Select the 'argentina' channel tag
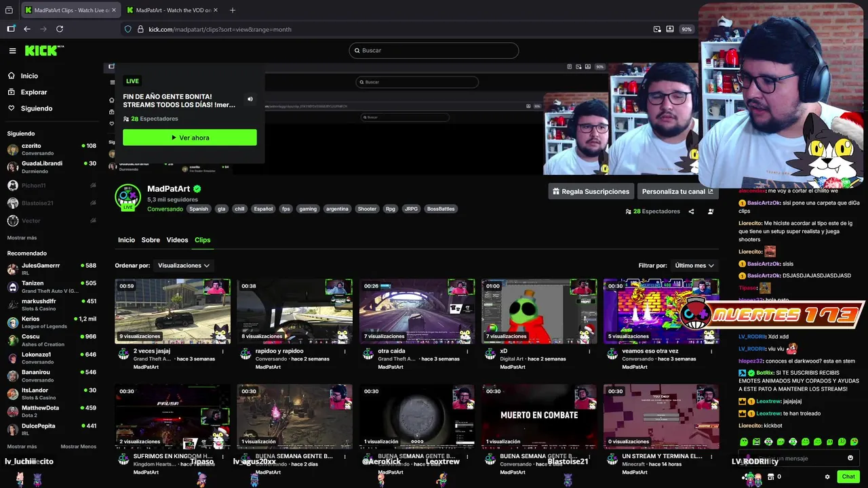 pos(337,209)
